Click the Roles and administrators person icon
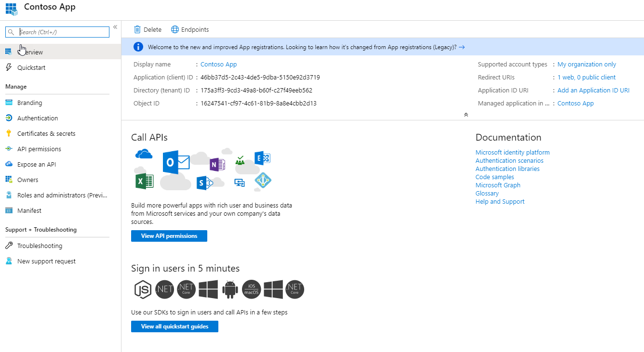Image resolution: width=644 pixels, height=352 pixels. tap(8, 195)
